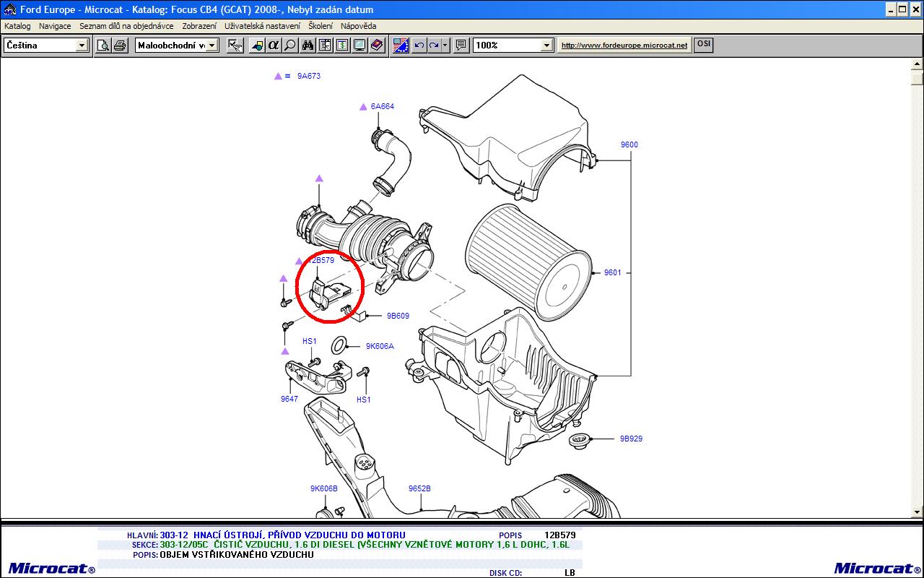Image resolution: width=924 pixels, height=578 pixels.
Task: Click the magnifying glass icon
Action: point(290,46)
